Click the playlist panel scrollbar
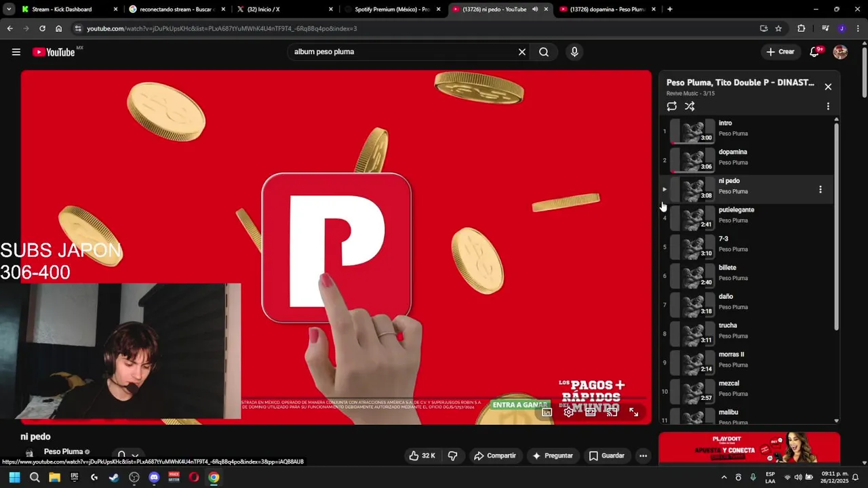The width and height of the screenshot is (868, 488). pos(836,227)
